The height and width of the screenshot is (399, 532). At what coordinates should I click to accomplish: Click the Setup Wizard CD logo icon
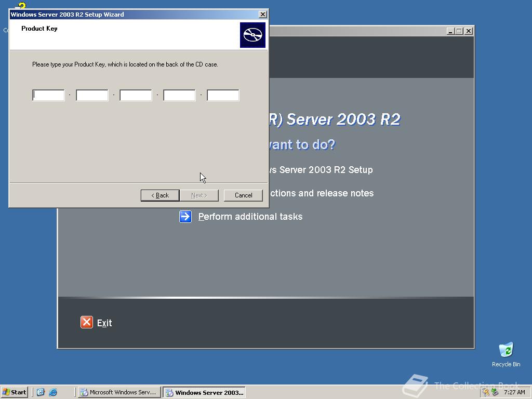253,35
